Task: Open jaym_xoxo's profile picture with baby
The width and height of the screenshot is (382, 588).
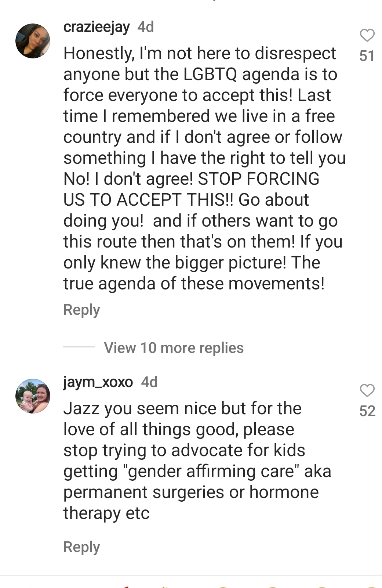Action: coord(33,396)
